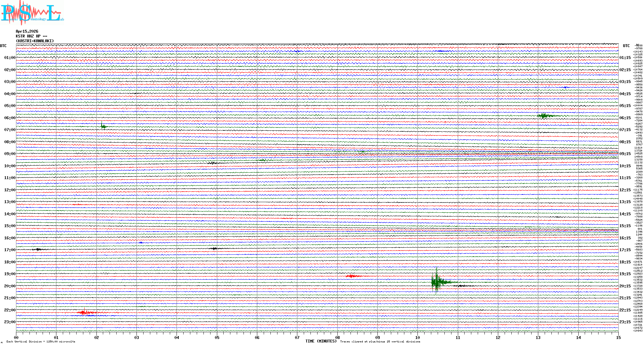Click the Each Vertical Division scale note
Image resolution: width=644 pixels, height=346 pixels.
(41, 342)
